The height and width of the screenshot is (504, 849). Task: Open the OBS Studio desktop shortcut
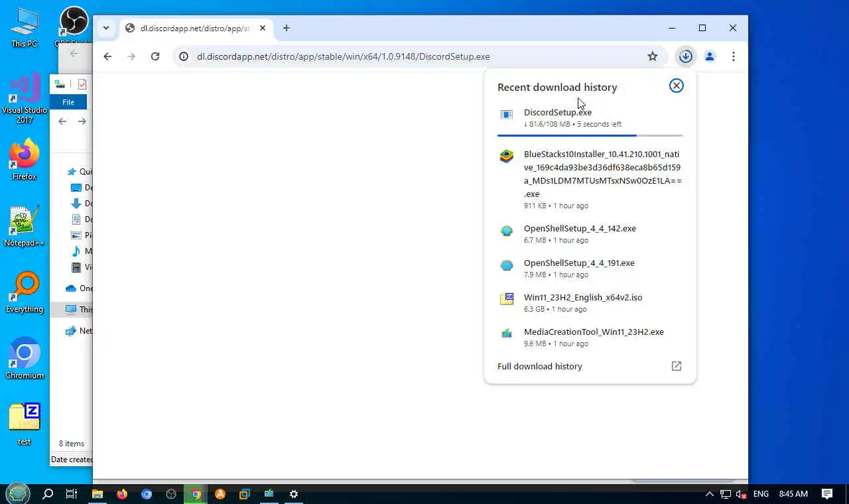click(x=74, y=27)
